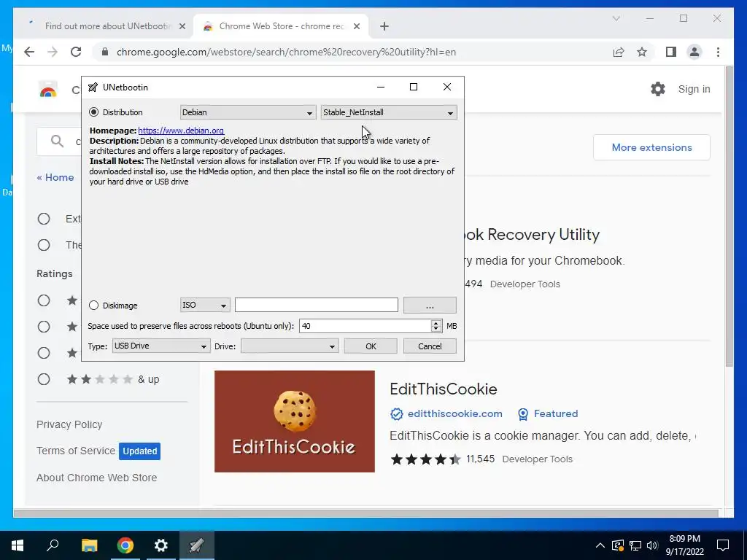Viewport: 747px width, 560px height.
Task: Click the Featured badge on EditThisCookie
Action: pos(549,414)
